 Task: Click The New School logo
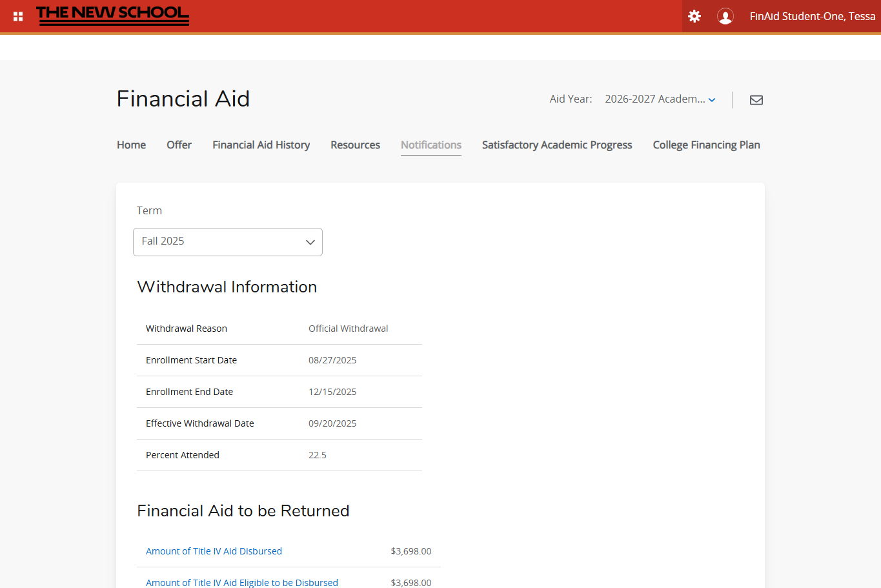[x=113, y=15]
